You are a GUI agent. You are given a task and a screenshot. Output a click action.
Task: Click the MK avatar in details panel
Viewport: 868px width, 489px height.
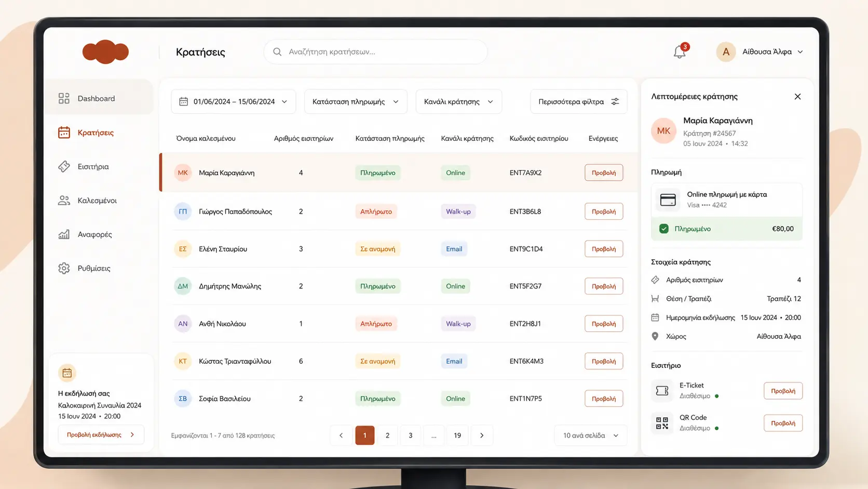[663, 131]
